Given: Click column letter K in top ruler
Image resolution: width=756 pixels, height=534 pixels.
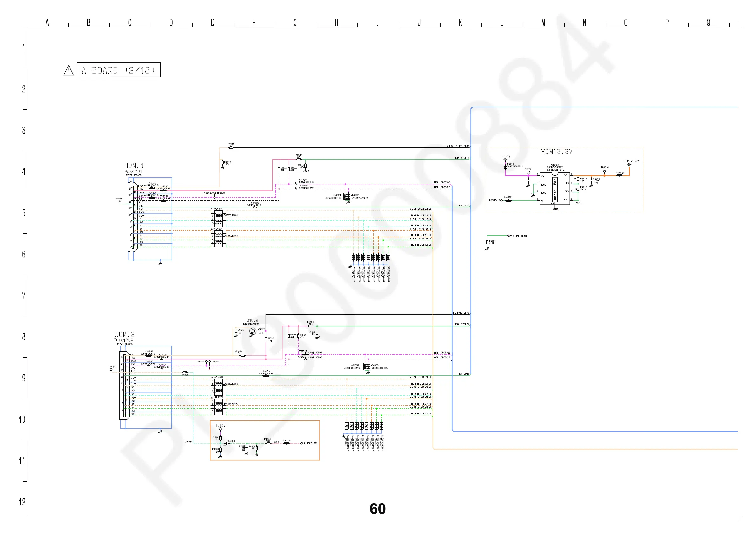Looking at the screenshot, I should click(x=460, y=23).
